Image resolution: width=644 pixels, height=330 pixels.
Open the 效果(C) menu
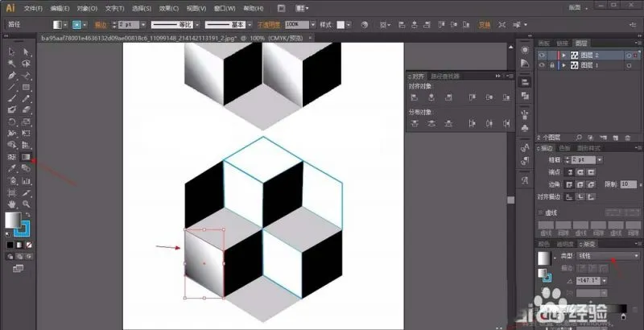(x=168, y=9)
